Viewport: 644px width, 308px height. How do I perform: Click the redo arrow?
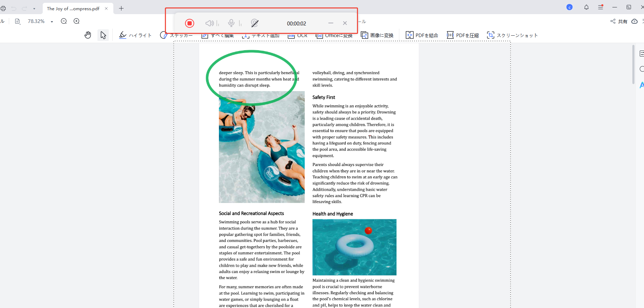(24, 8)
